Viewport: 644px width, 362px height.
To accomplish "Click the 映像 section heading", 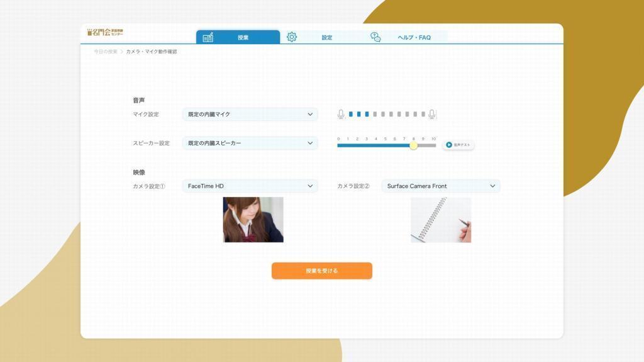I will coord(139,173).
